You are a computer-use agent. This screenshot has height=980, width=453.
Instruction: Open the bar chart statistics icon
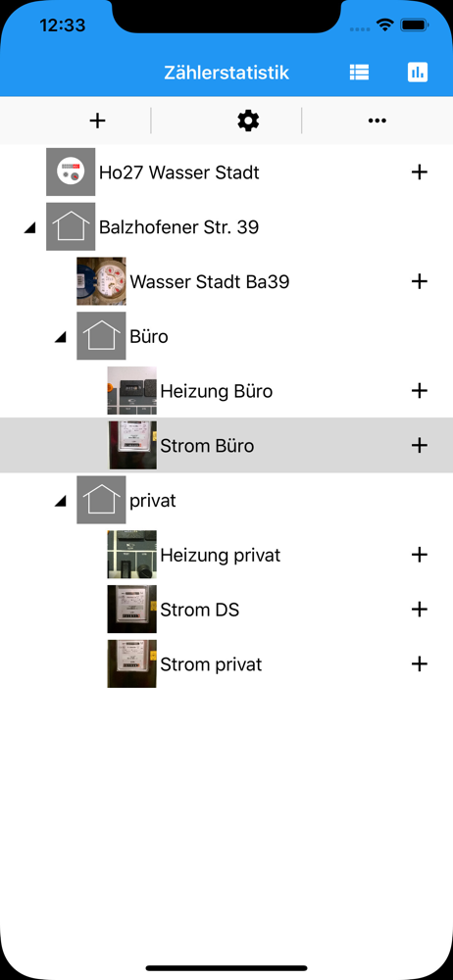pos(418,73)
